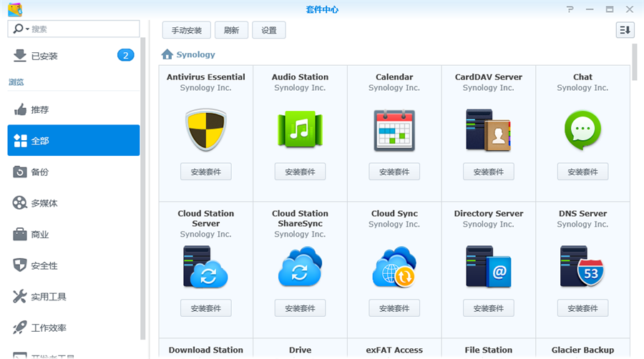644x359 pixels.
Task: Select the Calendar package icon
Action: click(x=394, y=129)
